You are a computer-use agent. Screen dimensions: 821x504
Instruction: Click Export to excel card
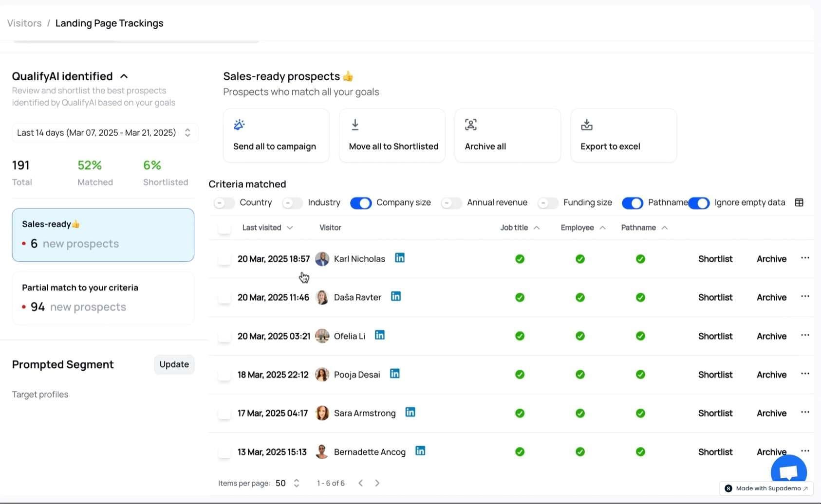tap(623, 135)
